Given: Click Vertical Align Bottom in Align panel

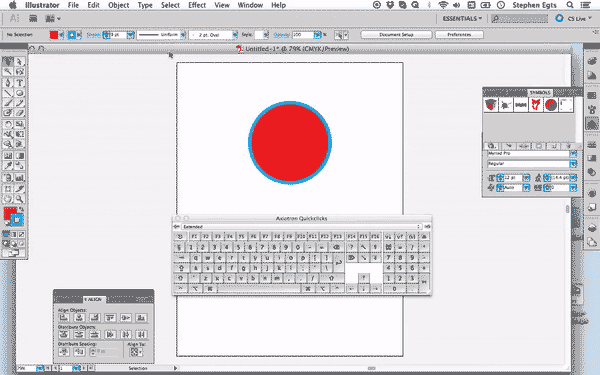Looking at the screenshot, I should [141, 318].
